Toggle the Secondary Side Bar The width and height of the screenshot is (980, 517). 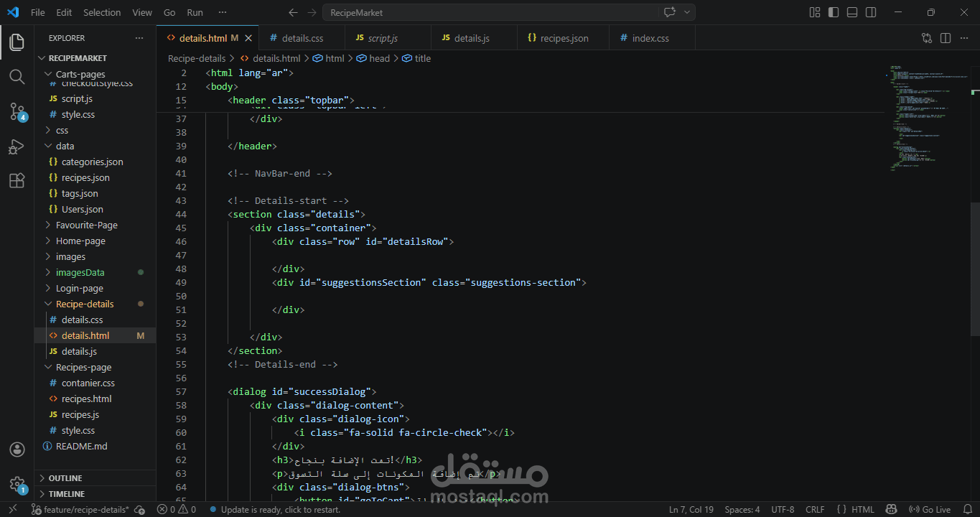point(871,12)
